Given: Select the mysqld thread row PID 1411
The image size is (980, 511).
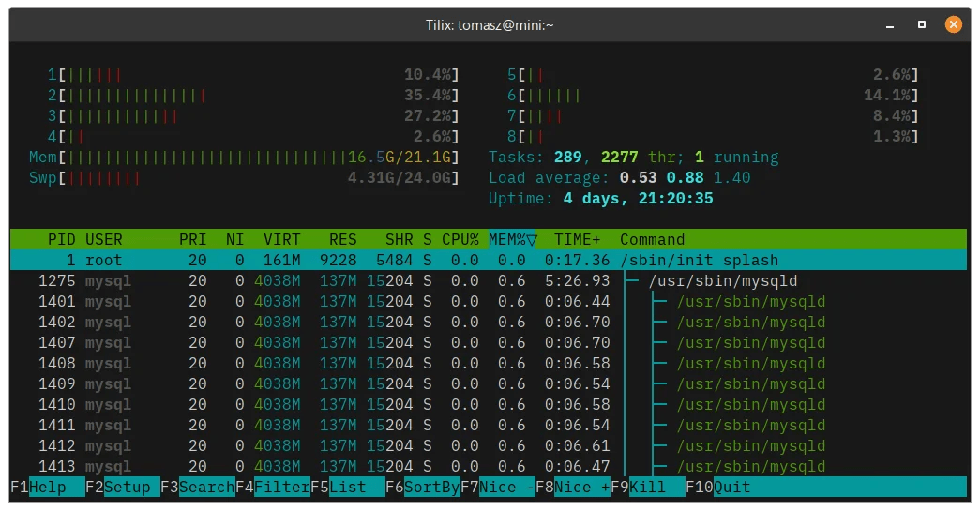Looking at the screenshot, I should coord(489,426).
